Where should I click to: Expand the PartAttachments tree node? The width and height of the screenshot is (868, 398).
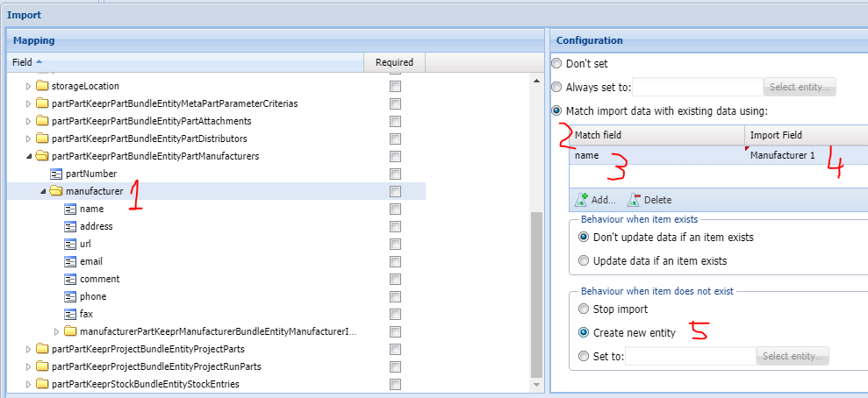(29, 121)
